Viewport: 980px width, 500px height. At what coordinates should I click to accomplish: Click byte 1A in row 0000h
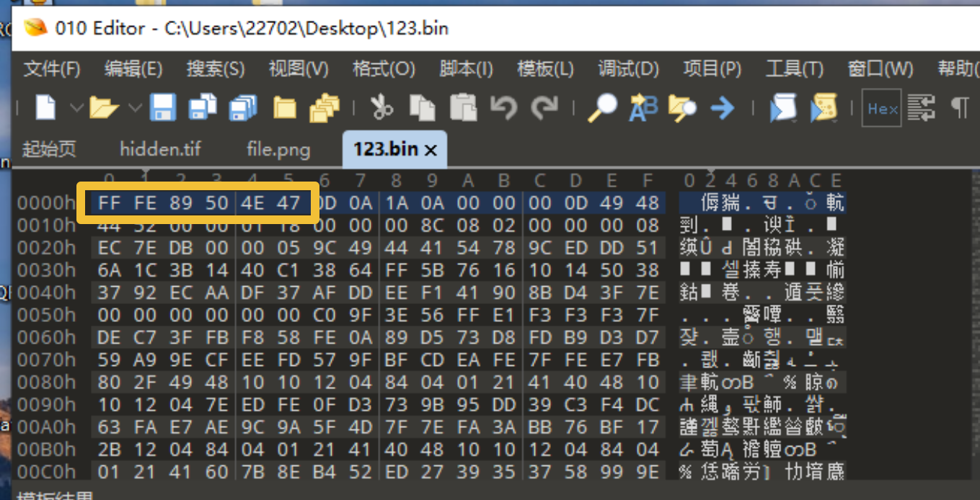(x=397, y=203)
